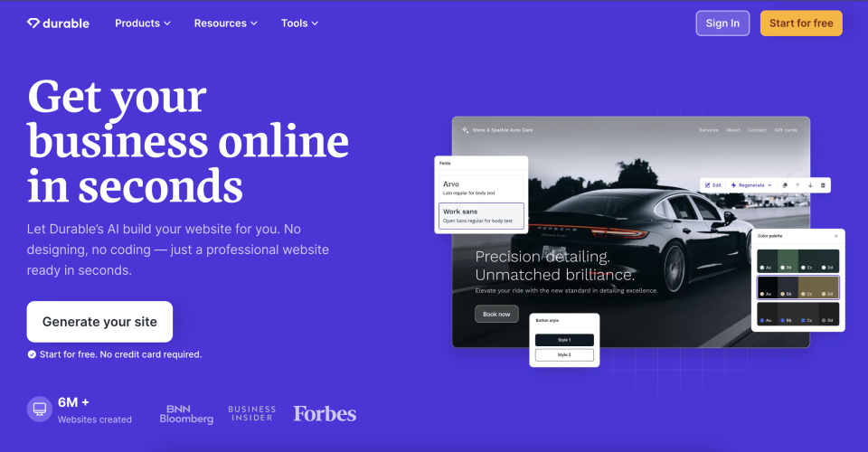Expand the Tools dropdown menu
This screenshot has height=452, width=868.
click(299, 24)
